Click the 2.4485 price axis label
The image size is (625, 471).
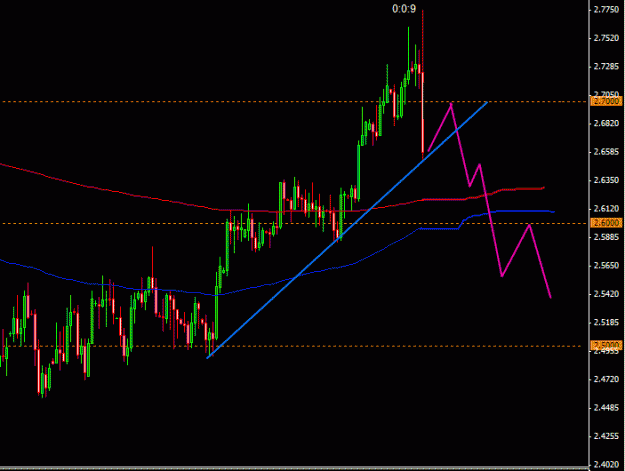click(606, 408)
